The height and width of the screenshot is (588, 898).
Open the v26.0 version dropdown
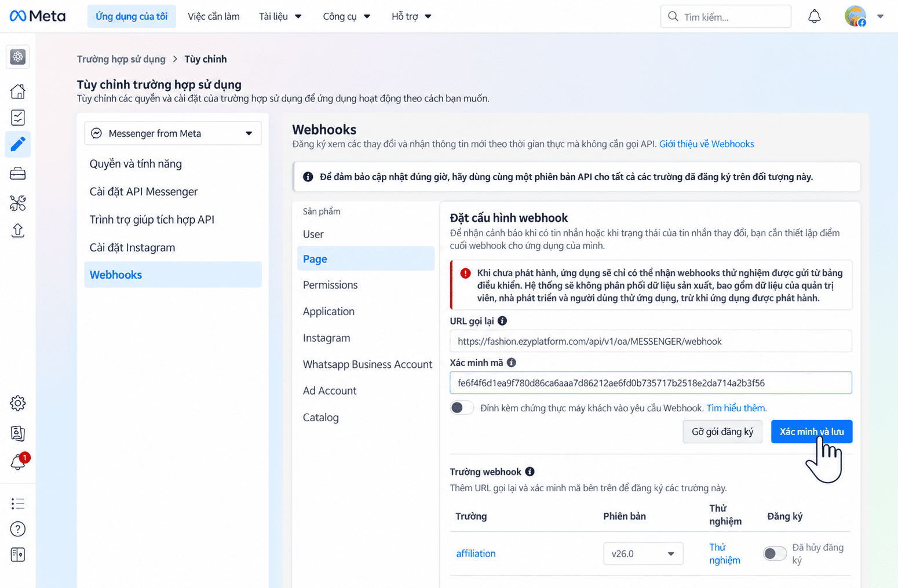643,554
